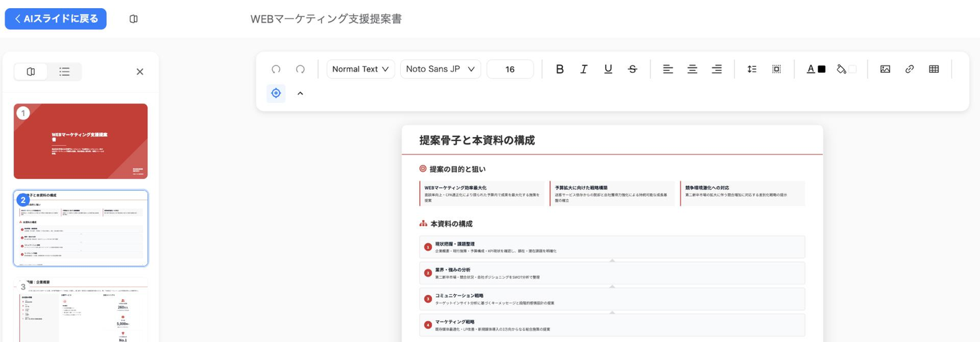Toggle the blue target focus icon
Viewport: 980px width, 342px height.
(276, 93)
